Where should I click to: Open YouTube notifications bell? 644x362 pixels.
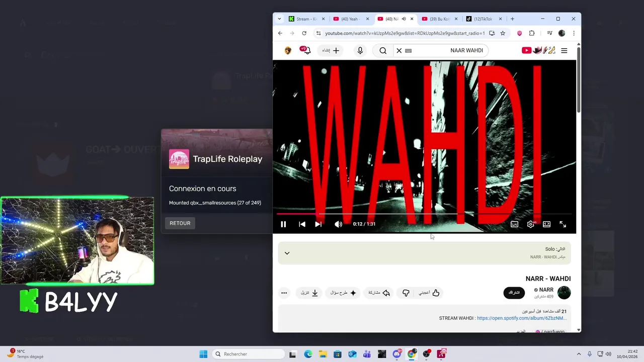coord(306,50)
